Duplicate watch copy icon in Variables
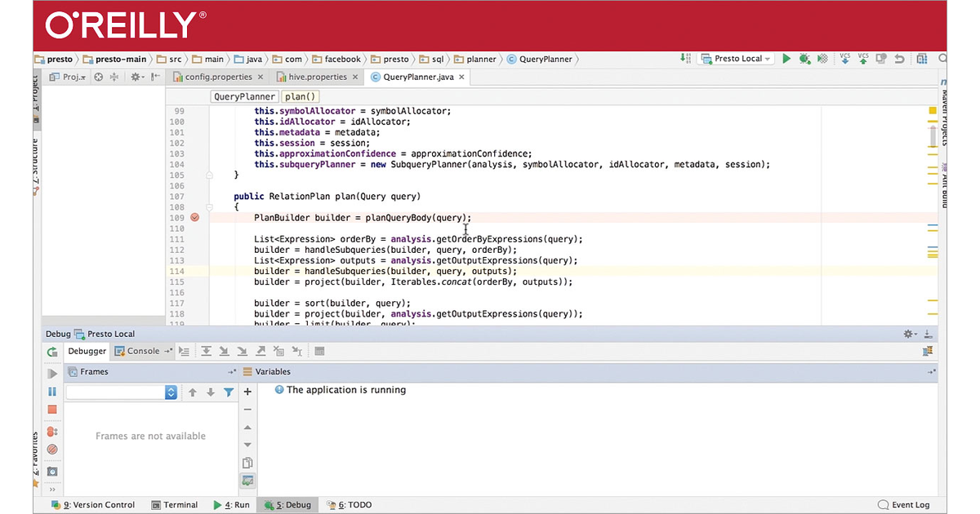The height and width of the screenshot is (514, 980). coord(248,463)
